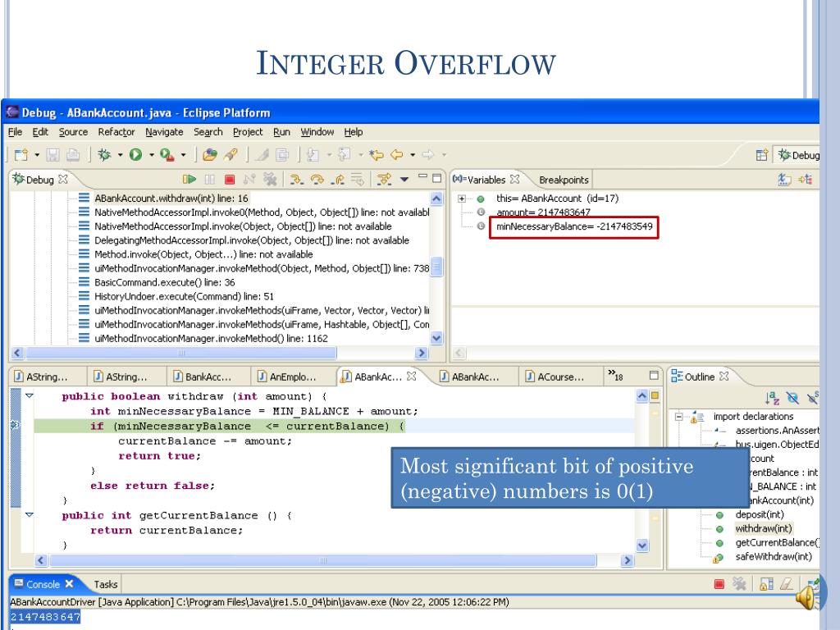Click the red Terminate button in Debug view
The image size is (840, 630).
pos(231,180)
